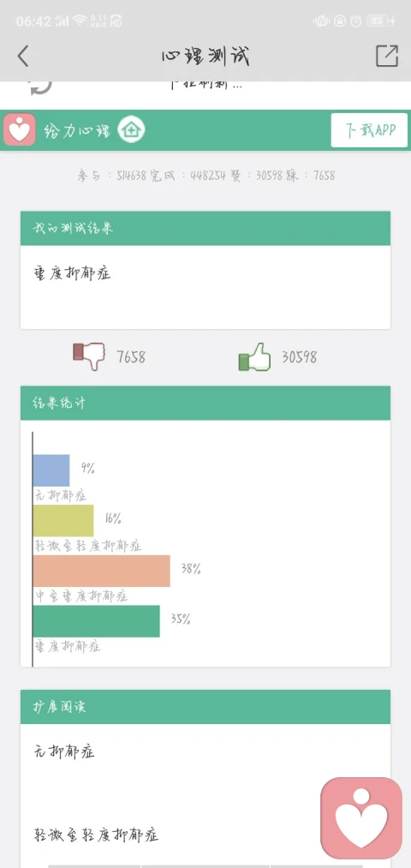
Task: Select the blue 9% bar
Action: [x=51, y=470]
